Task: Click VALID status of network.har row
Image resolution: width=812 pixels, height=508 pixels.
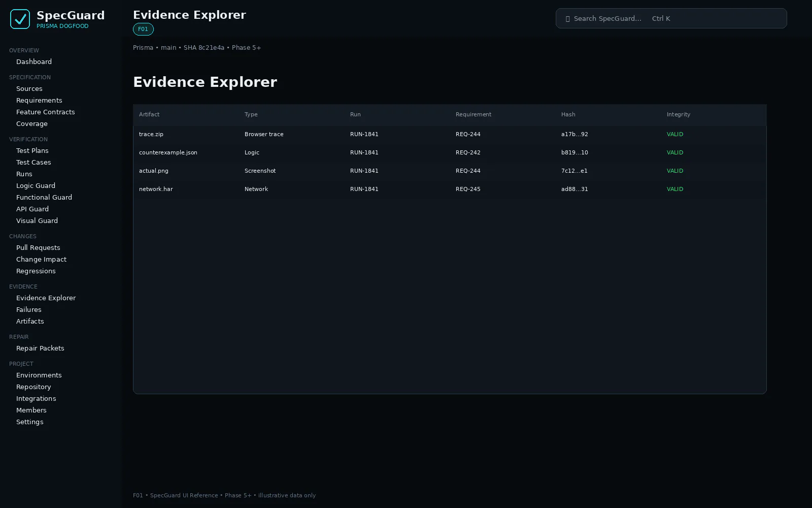Action: [x=675, y=189]
